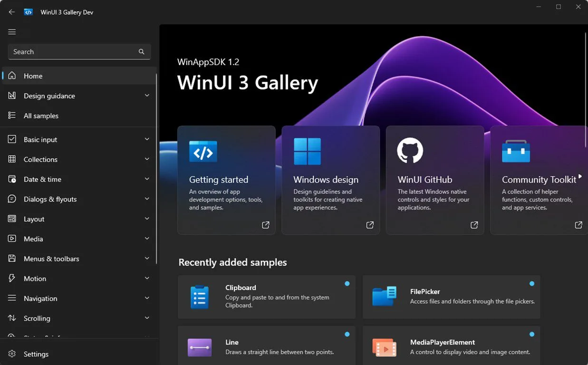Click the hamburger menu icon to collapse navigation
Viewport: 588px width, 365px height.
12,32
